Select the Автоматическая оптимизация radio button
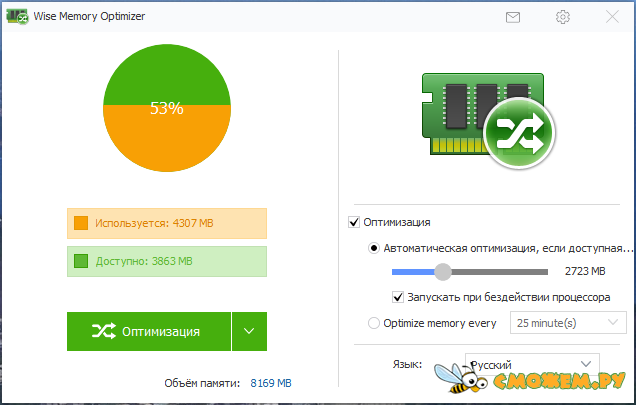Image resolution: width=636 pixels, height=405 pixels. [x=374, y=248]
